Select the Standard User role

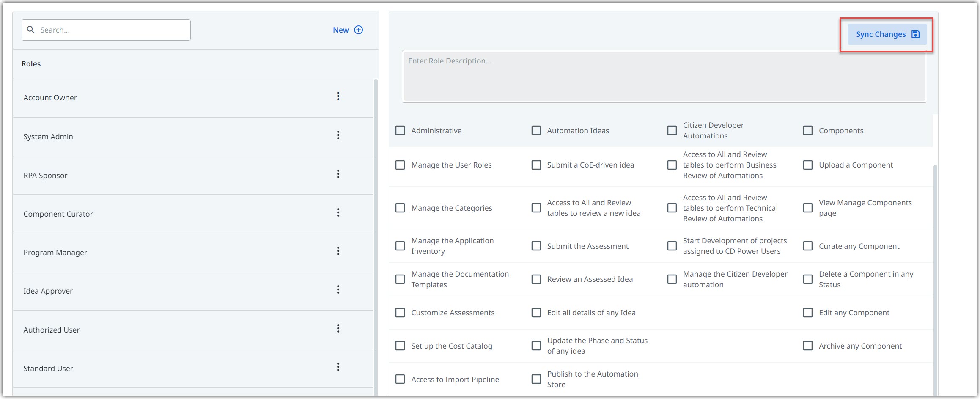[48, 369]
